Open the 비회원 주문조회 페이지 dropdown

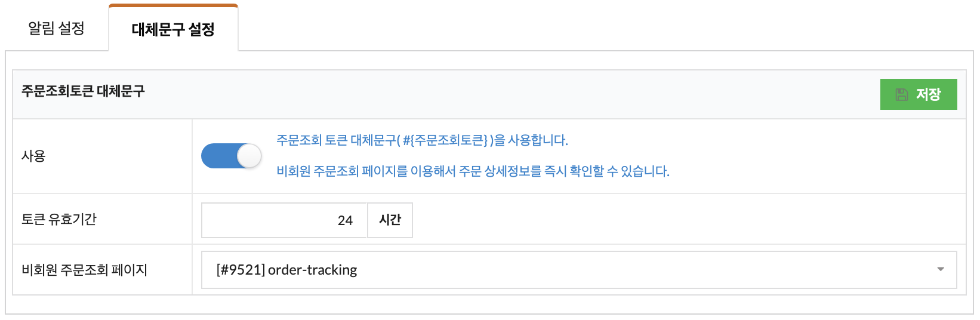click(x=579, y=270)
